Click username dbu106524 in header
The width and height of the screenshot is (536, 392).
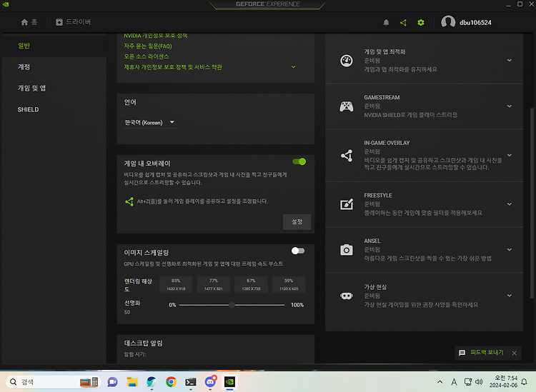pyautogui.click(x=475, y=23)
